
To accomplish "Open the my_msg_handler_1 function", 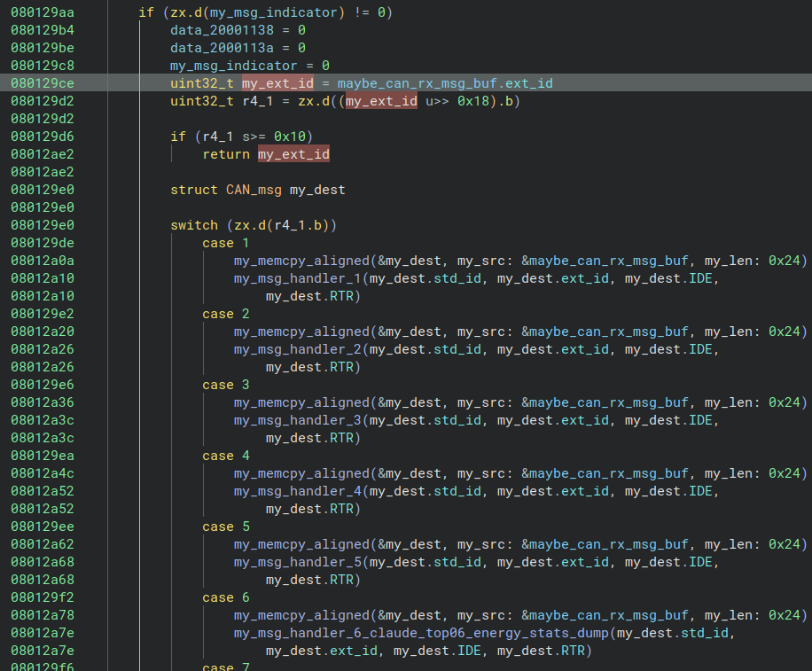I will pyautogui.click(x=297, y=278).
